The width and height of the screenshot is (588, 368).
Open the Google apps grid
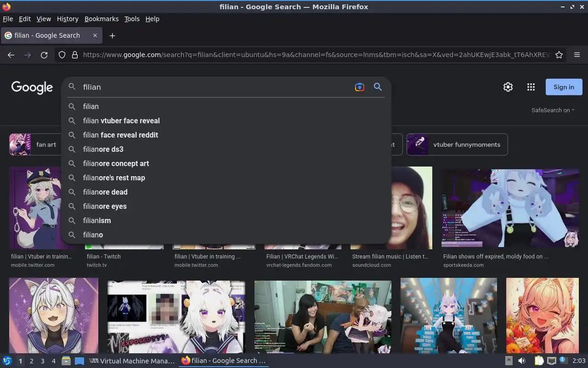tap(531, 87)
